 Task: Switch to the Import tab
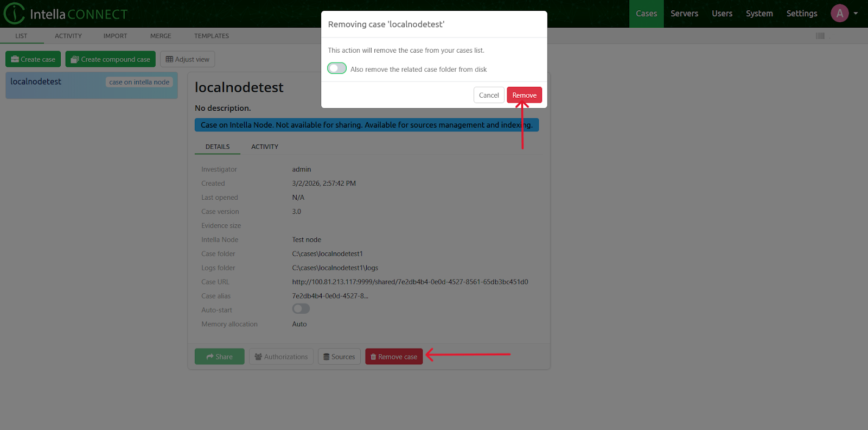[115, 36]
